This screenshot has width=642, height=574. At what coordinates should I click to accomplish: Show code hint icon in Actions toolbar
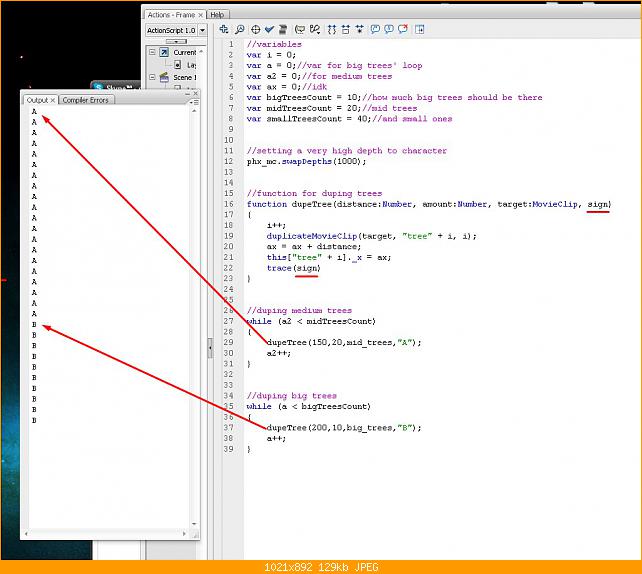[300, 29]
